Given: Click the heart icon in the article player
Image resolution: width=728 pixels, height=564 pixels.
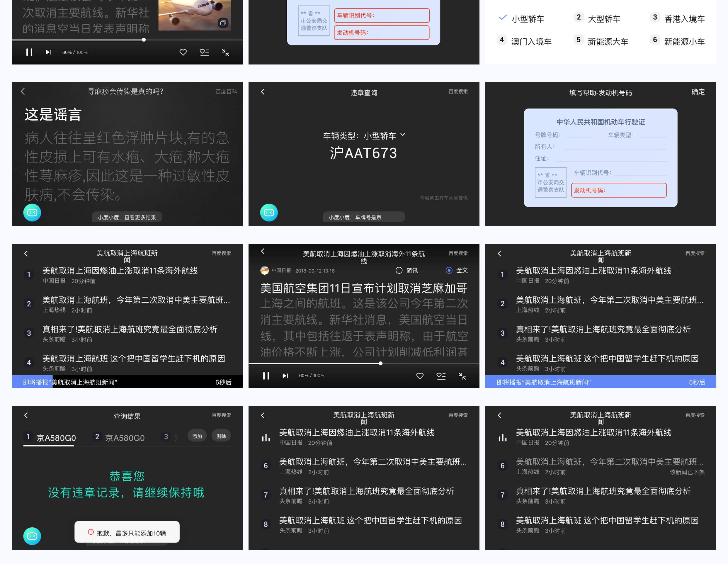Looking at the screenshot, I should [420, 376].
